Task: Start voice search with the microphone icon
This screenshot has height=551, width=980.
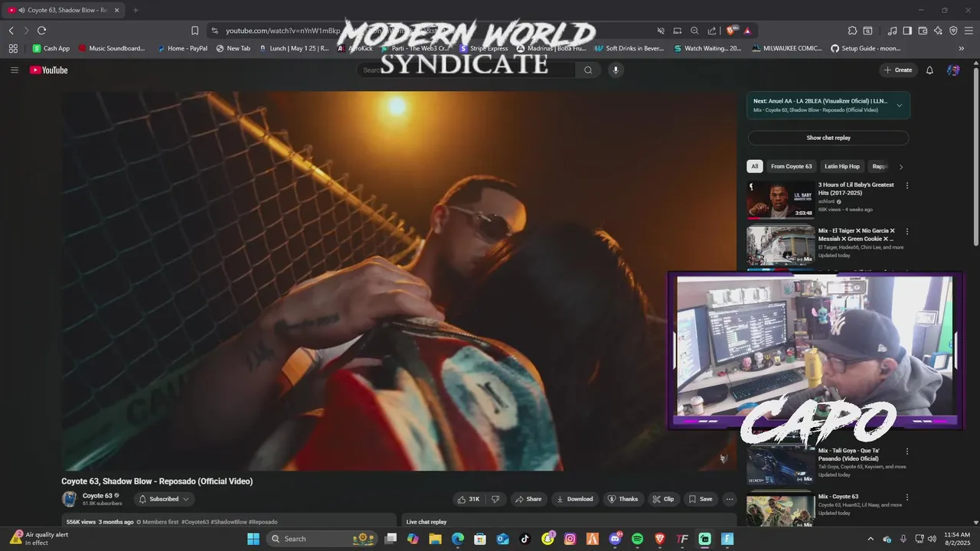Action: (x=616, y=70)
